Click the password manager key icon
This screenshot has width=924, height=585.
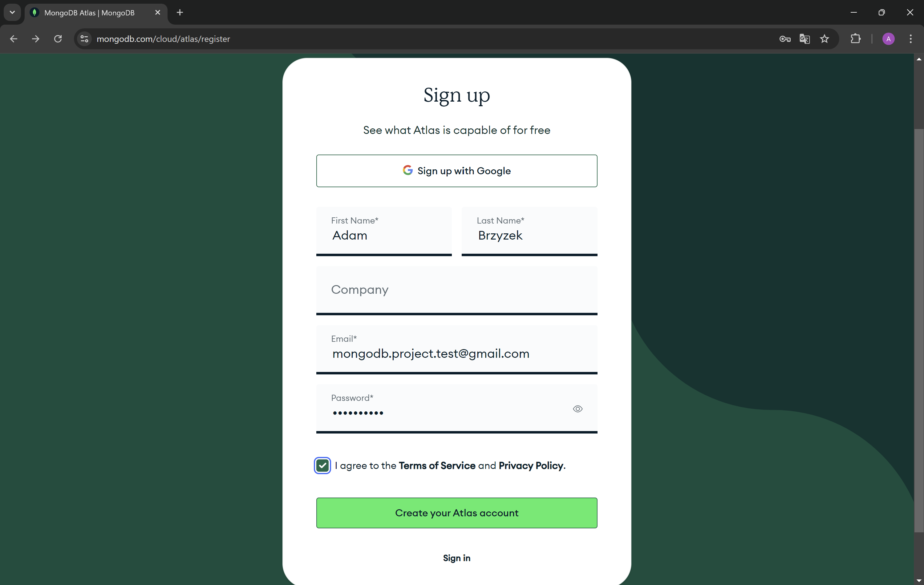[785, 39]
